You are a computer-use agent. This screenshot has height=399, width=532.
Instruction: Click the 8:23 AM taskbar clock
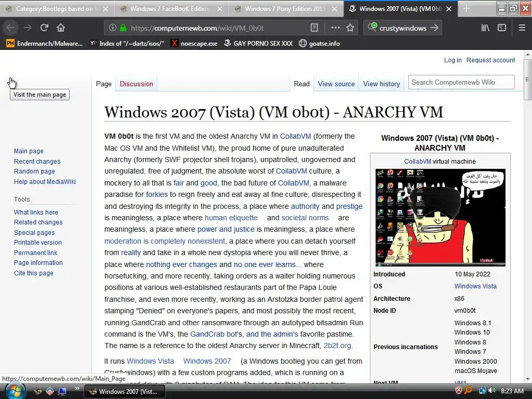coord(512,391)
